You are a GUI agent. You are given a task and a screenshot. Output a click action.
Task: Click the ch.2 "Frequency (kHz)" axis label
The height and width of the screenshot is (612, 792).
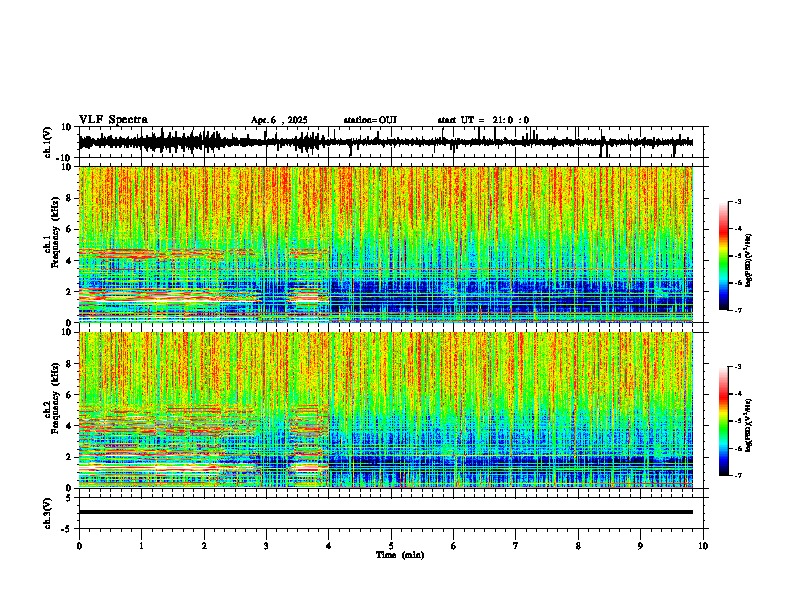[55, 398]
